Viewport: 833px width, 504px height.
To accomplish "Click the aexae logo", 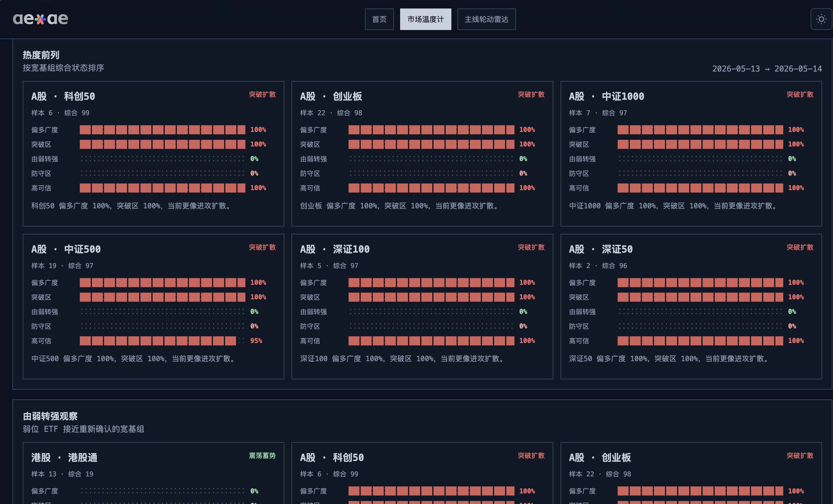I will pyautogui.click(x=40, y=19).
